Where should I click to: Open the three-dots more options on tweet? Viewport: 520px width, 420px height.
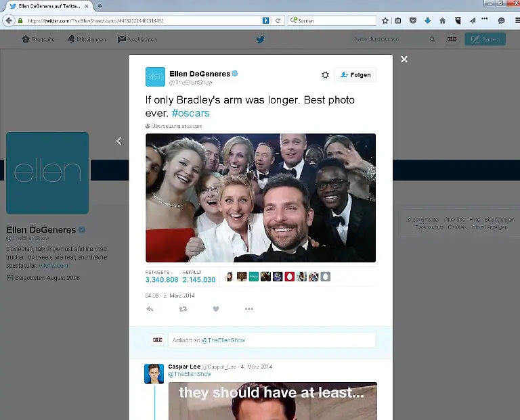[x=248, y=309]
